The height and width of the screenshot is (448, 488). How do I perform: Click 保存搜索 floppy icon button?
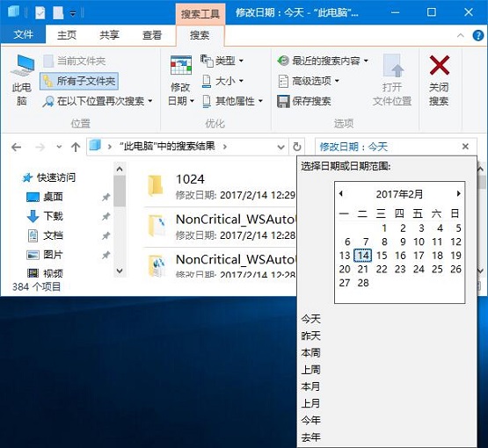[304, 101]
